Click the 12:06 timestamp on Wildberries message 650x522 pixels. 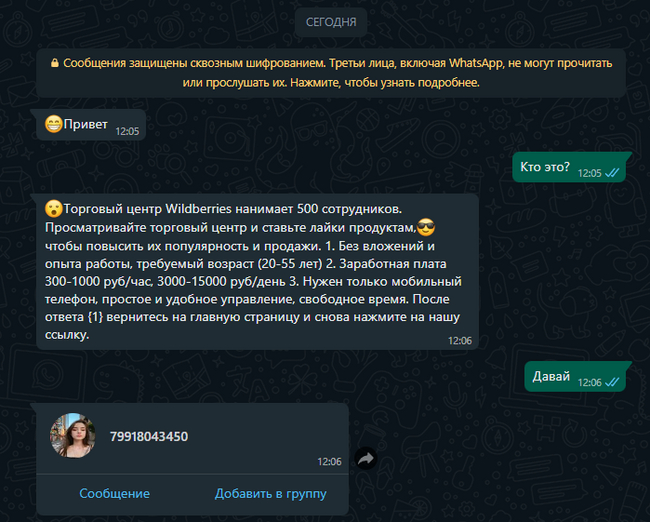[460, 341]
